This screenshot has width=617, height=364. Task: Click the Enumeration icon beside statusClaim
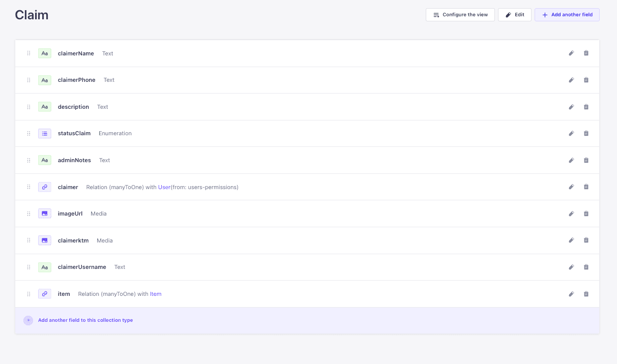tap(44, 133)
